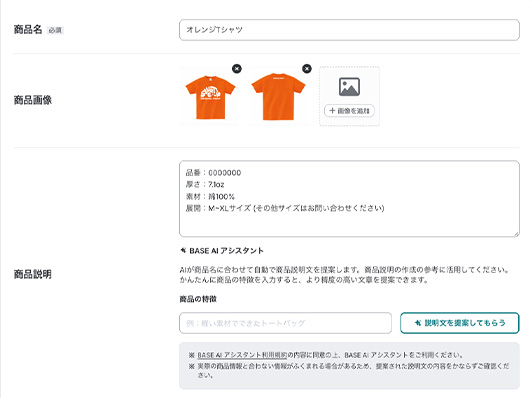Click inside the 商品説明 description textarea
Viewport: 532px width, 398px height.
pos(349,198)
